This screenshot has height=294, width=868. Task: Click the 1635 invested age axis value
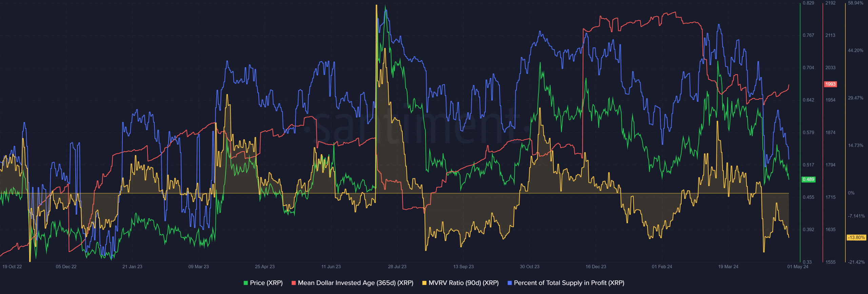(830, 230)
